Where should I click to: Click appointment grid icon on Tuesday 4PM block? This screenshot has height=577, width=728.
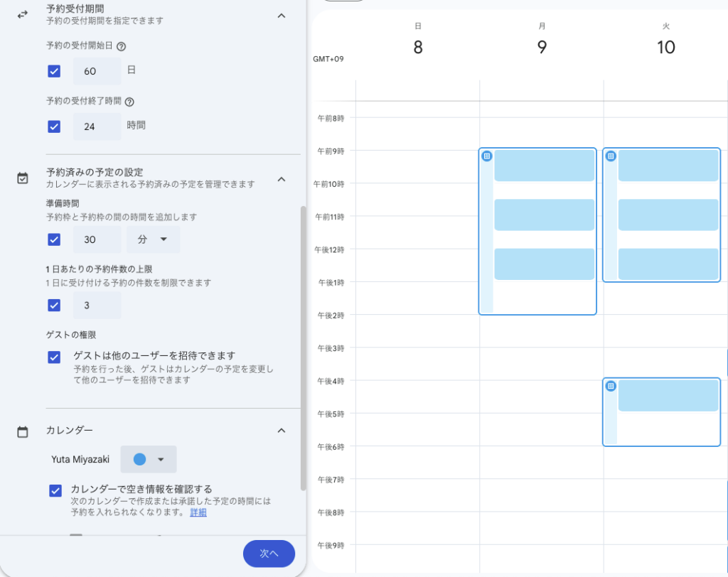point(611,386)
